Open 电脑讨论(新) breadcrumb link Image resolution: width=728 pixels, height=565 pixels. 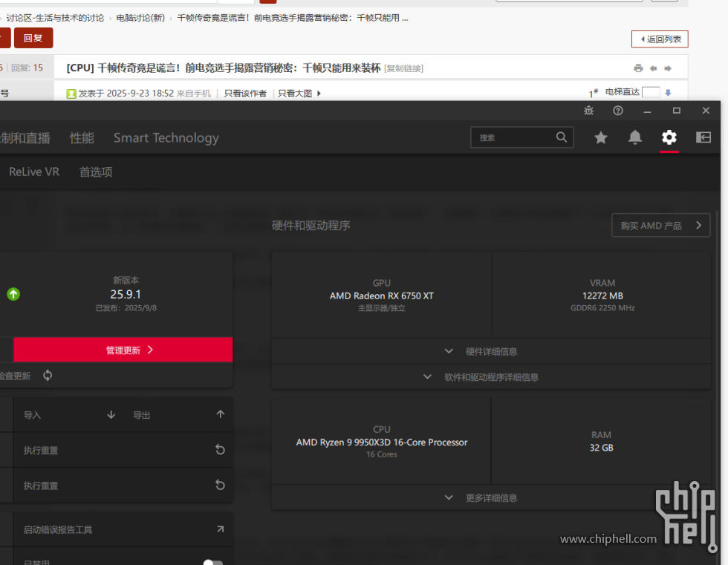coord(140,18)
